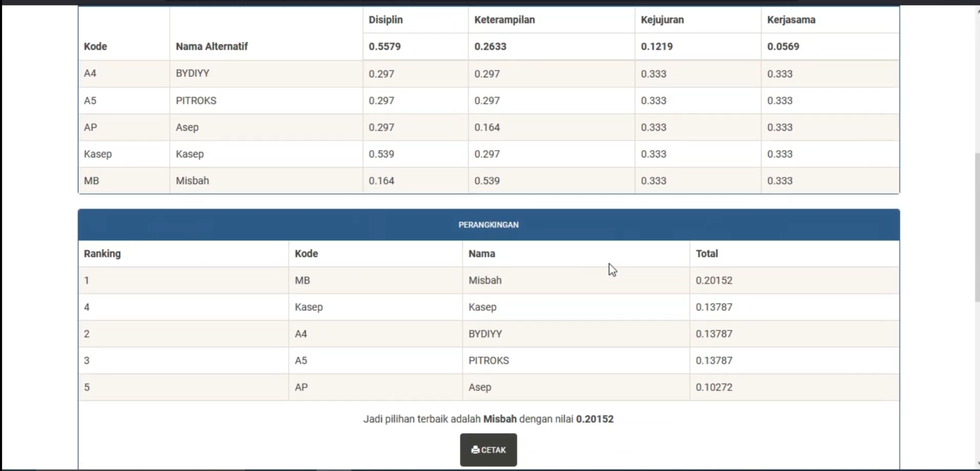Click the AP code in the ranking table
The image size is (980, 471).
point(301,387)
